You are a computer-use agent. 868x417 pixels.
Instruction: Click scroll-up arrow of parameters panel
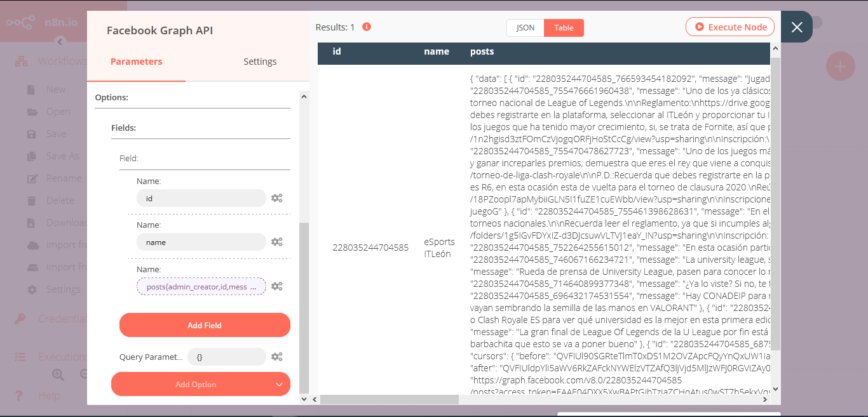coord(304,96)
